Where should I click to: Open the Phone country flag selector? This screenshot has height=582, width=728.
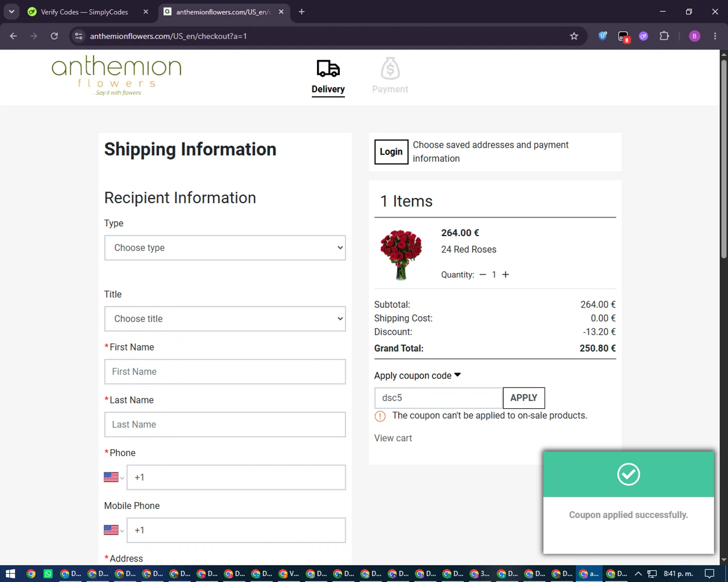tap(114, 477)
